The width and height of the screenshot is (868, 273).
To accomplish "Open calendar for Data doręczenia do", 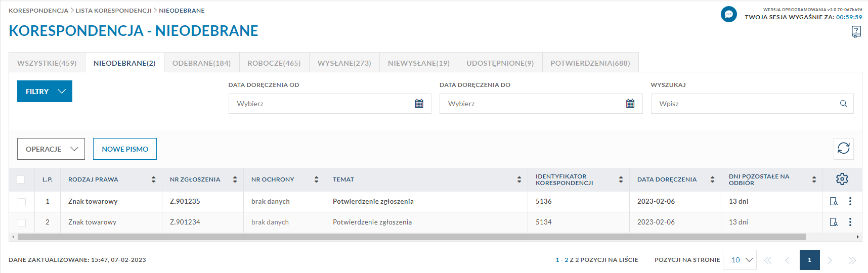I will click(x=630, y=104).
